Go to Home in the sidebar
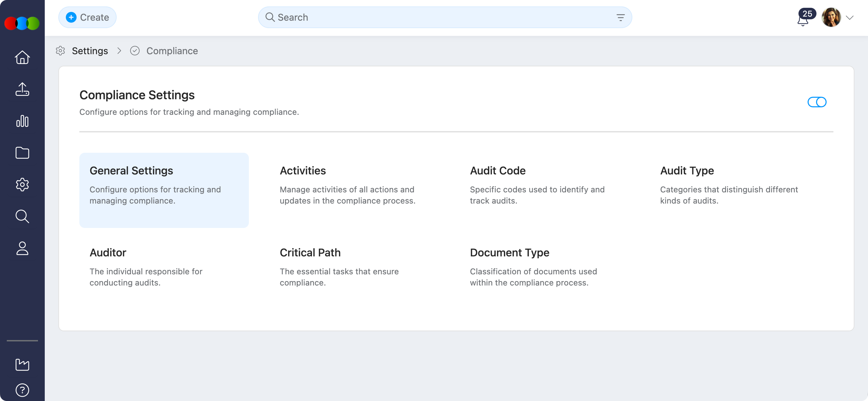 click(x=22, y=57)
